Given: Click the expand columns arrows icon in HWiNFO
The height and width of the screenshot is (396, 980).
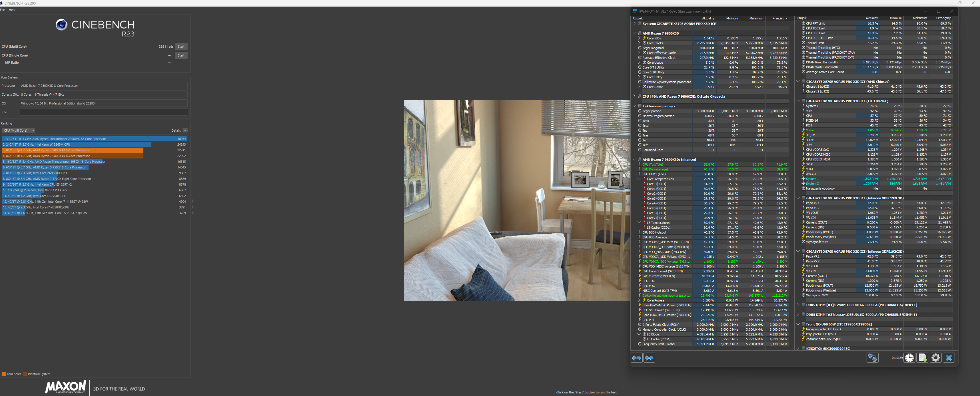Looking at the screenshot, I should point(636,357).
